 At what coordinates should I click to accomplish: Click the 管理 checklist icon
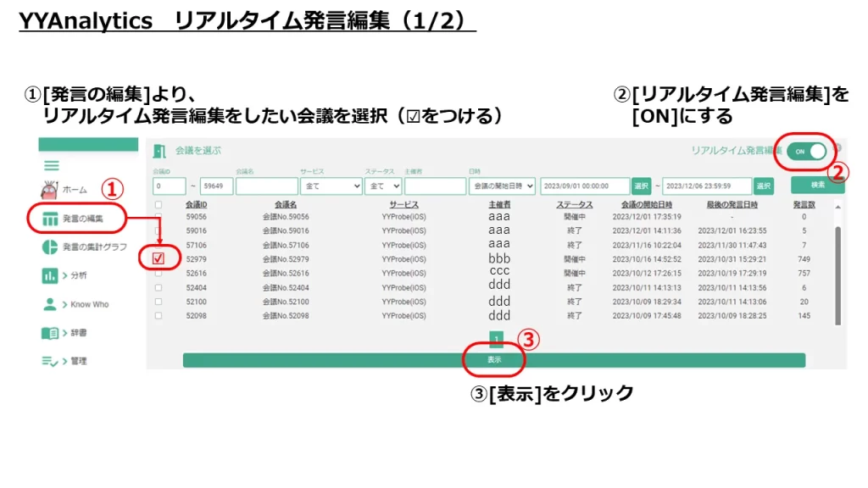coord(50,361)
